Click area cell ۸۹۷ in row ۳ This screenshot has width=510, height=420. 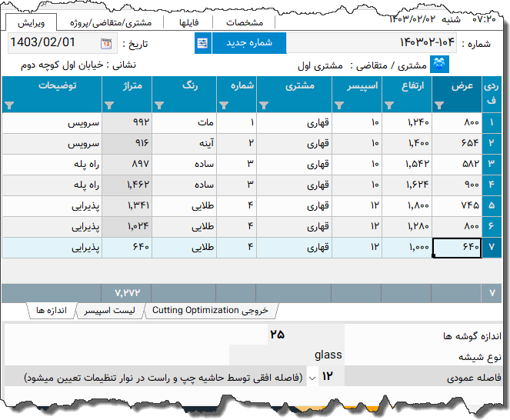coord(127,164)
